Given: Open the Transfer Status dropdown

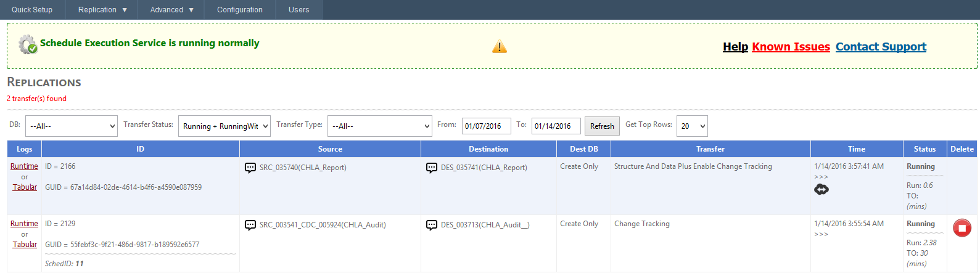Looking at the screenshot, I should tap(224, 126).
